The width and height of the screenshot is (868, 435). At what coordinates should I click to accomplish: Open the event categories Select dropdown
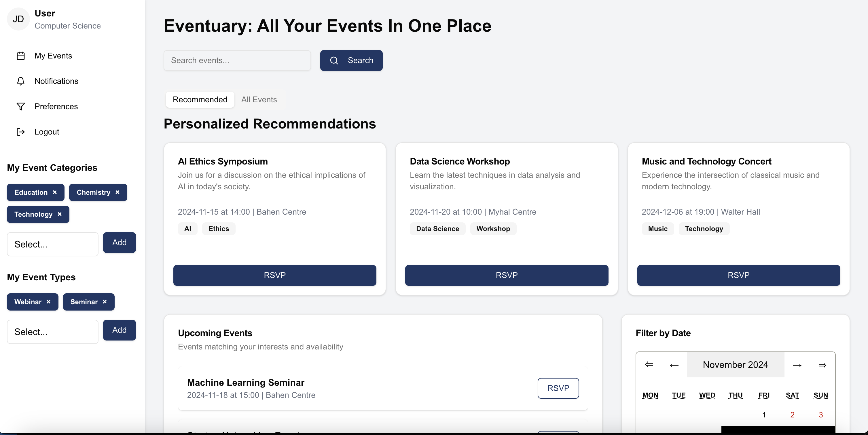53,244
